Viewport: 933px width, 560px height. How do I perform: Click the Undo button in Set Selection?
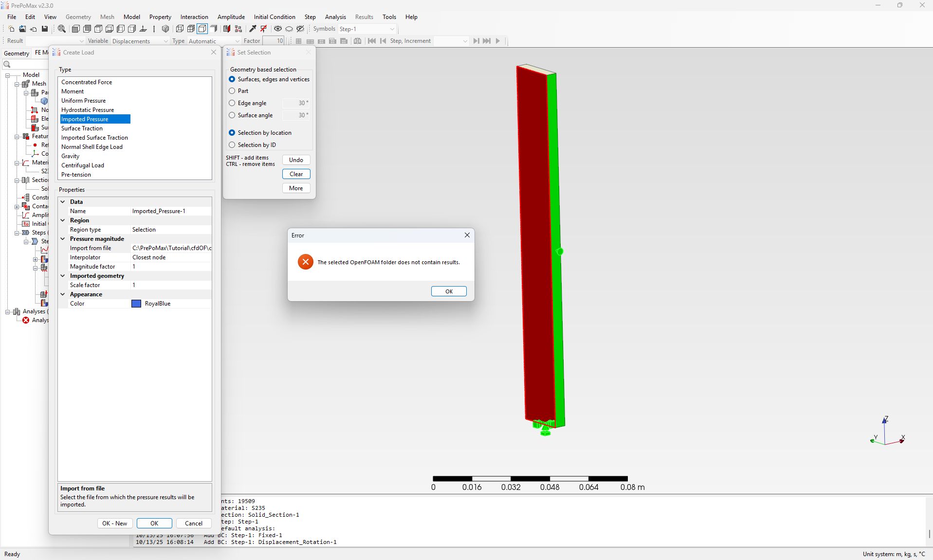coord(296,160)
